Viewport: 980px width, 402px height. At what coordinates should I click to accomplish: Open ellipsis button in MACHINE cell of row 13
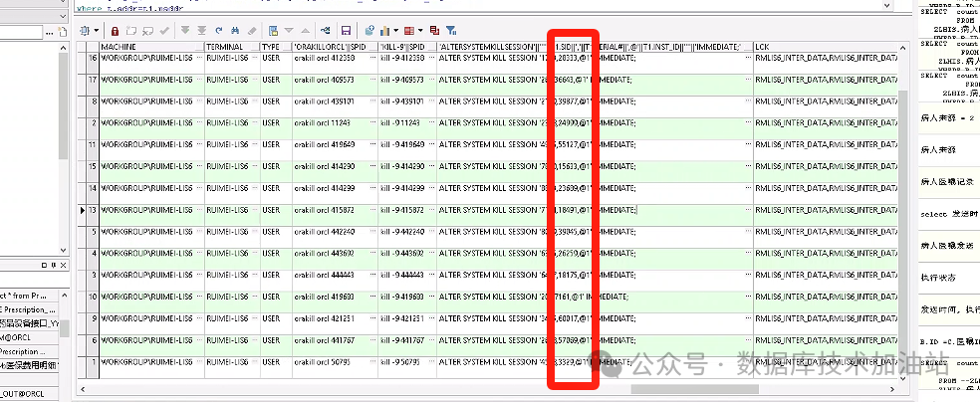pyautogui.click(x=199, y=210)
